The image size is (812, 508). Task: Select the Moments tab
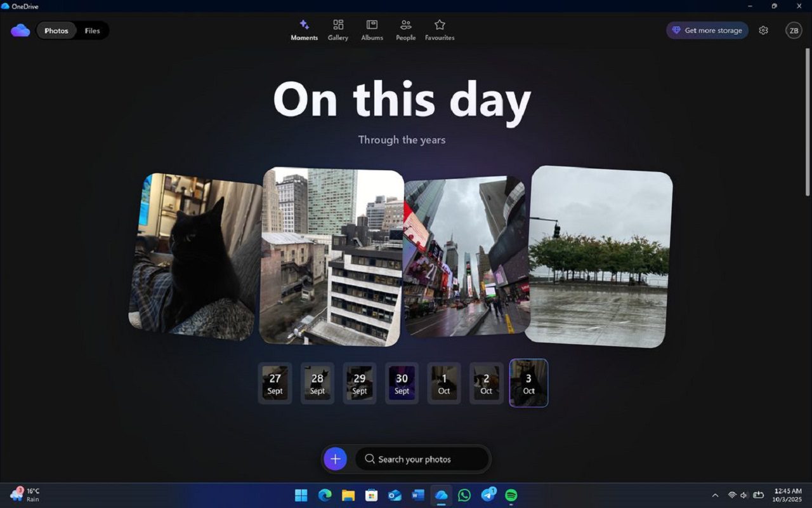304,30
